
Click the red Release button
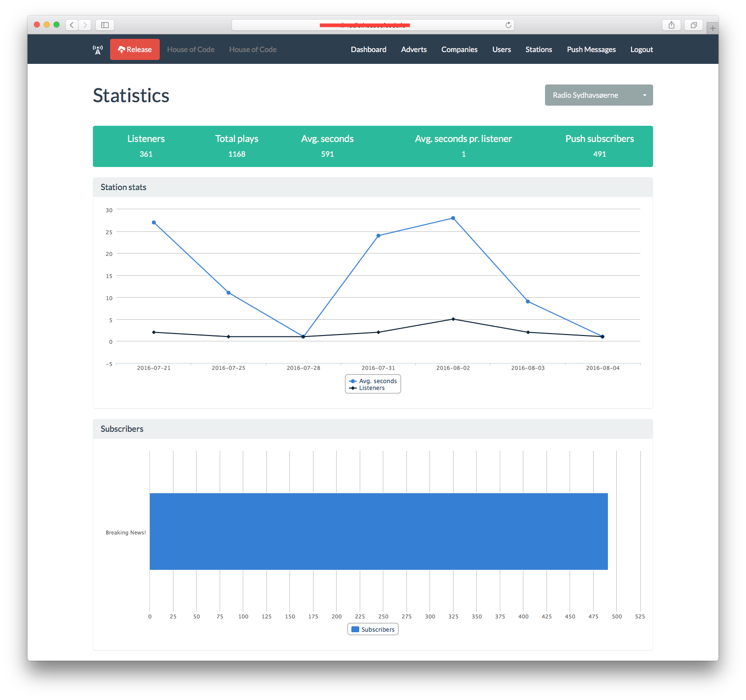coord(135,50)
